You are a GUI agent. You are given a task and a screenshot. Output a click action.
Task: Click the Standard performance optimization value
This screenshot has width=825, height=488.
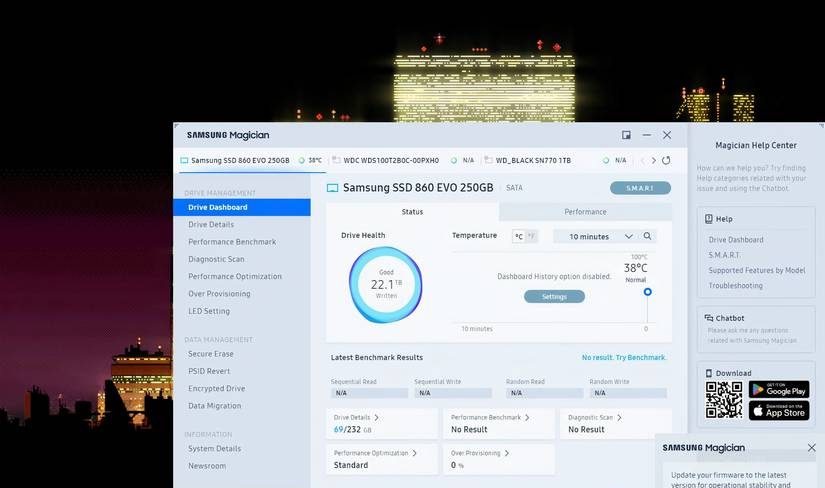(x=351, y=465)
